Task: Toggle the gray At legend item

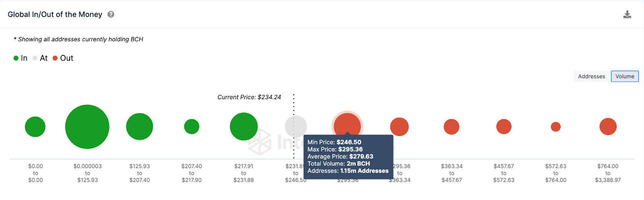Action: (40, 58)
